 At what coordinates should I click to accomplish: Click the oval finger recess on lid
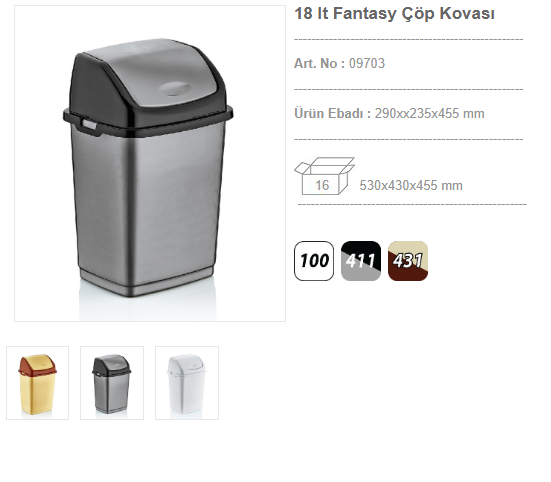(x=175, y=89)
